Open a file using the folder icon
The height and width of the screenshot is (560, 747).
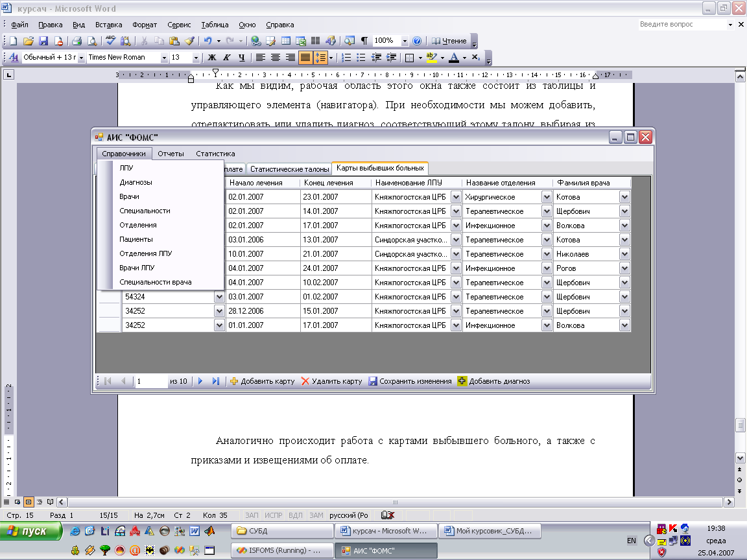coord(29,41)
